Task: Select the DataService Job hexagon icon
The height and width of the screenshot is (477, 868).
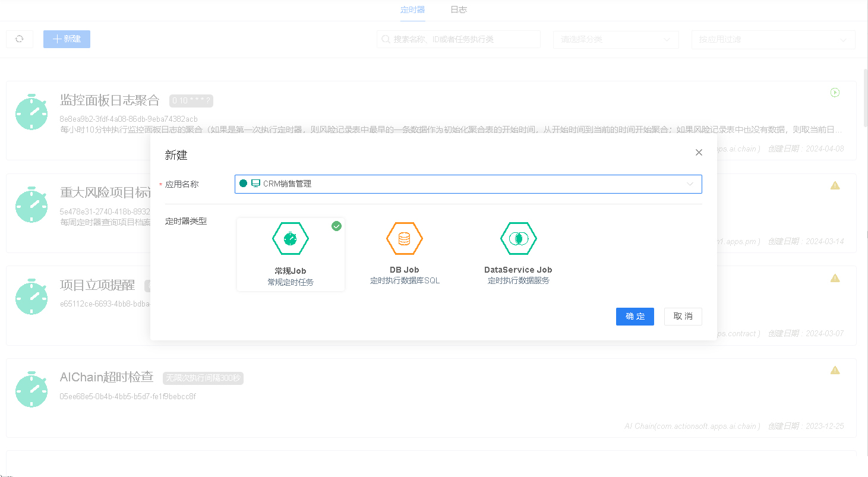Action: 519,239
